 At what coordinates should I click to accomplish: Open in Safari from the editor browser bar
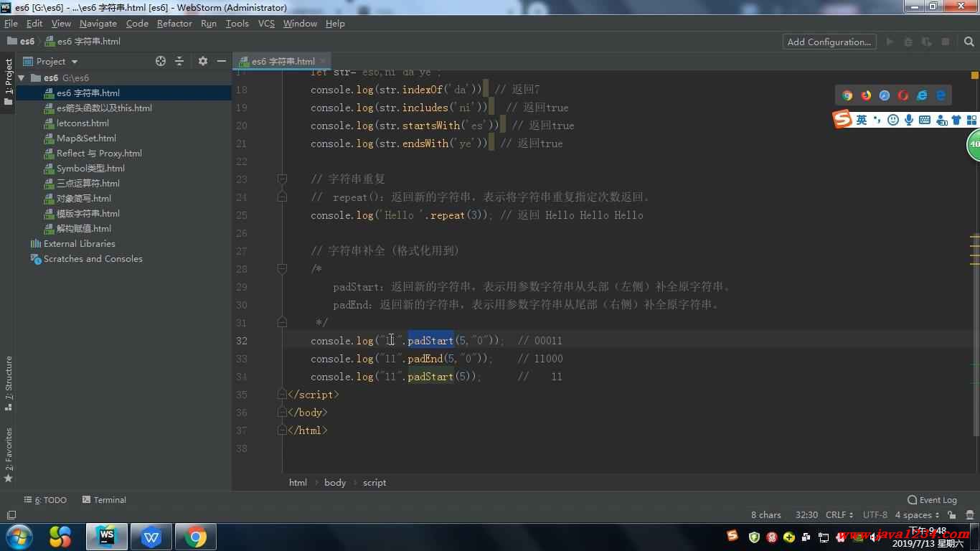point(885,95)
